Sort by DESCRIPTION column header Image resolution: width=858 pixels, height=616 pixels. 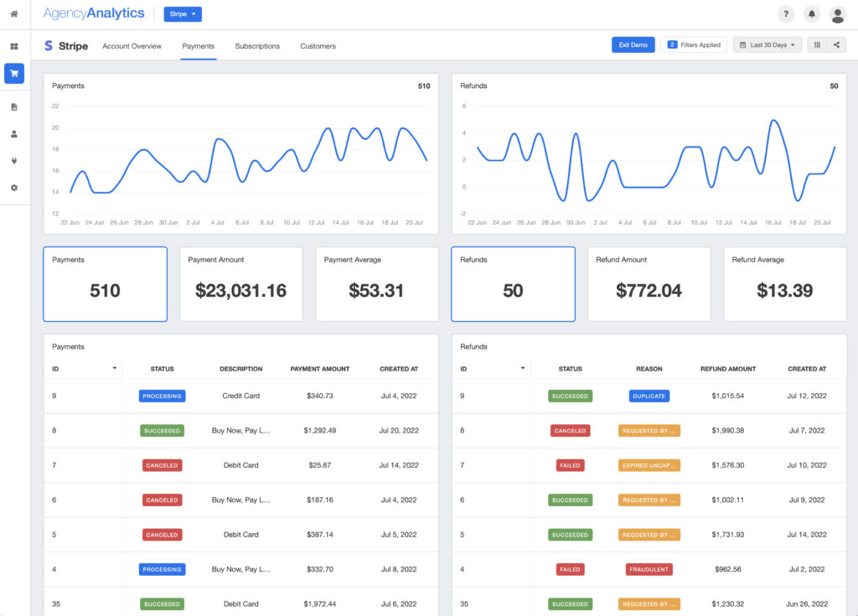click(240, 369)
